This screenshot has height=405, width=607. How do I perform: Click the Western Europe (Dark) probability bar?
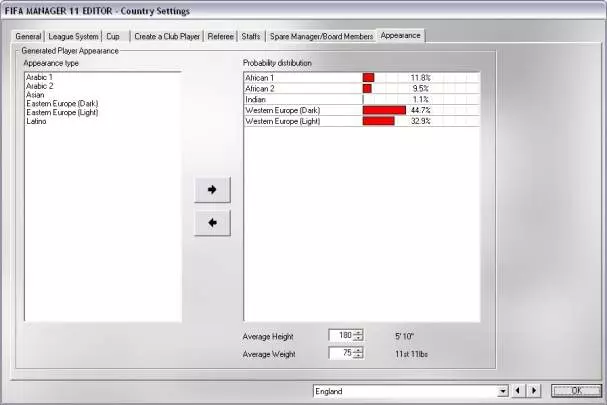[x=384, y=110]
